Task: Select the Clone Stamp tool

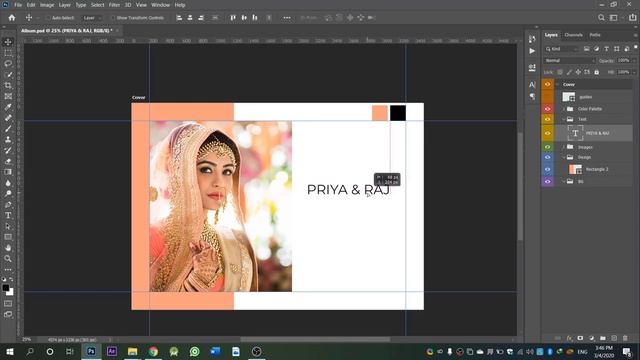Action: click(8, 140)
